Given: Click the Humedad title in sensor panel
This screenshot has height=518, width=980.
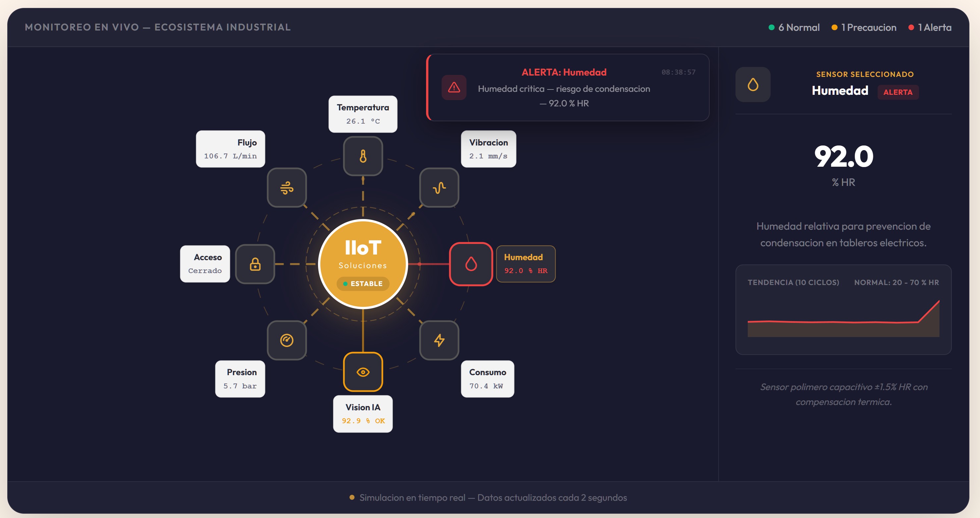Looking at the screenshot, I should pyautogui.click(x=840, y=90).
